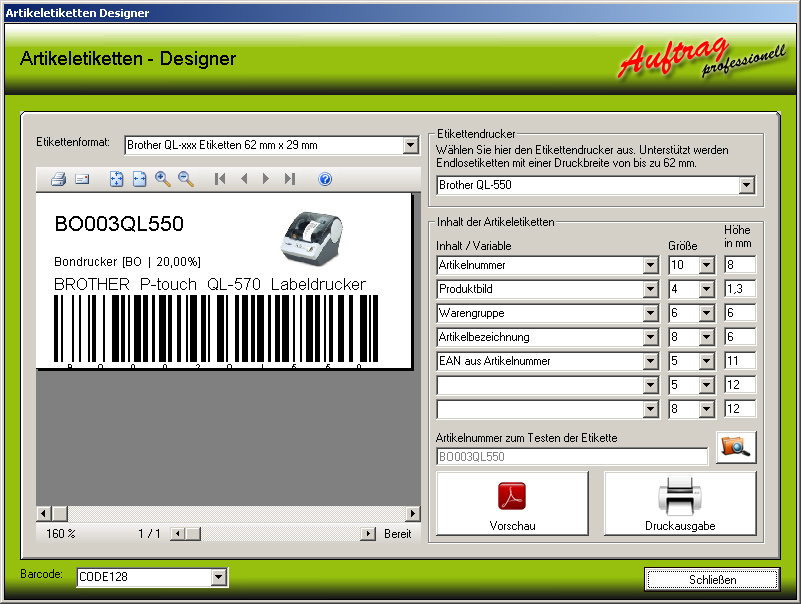Click the article search icon with folder and magnifier
801x604 pixels.
[736, 447]
